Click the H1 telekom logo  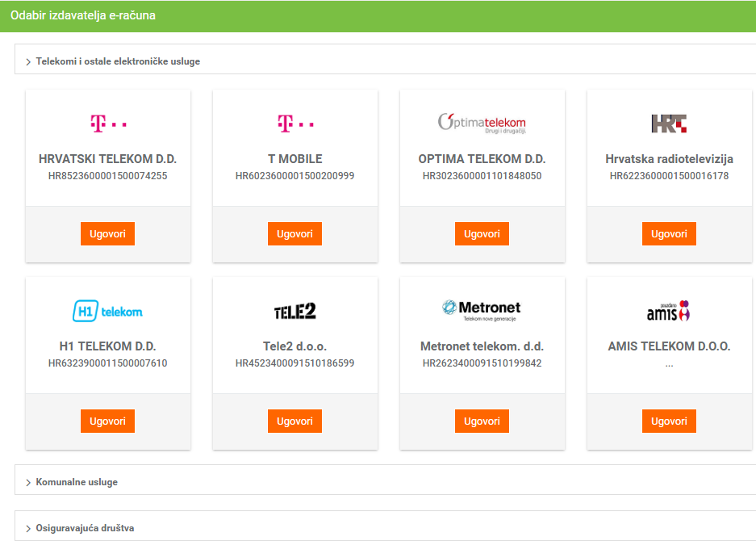coord(107,311)
